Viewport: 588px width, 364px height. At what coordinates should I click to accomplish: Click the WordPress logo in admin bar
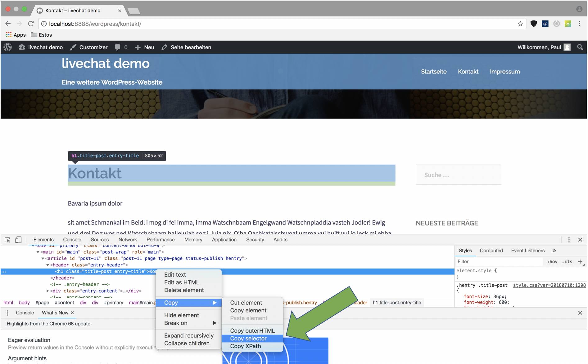point(8,47)
